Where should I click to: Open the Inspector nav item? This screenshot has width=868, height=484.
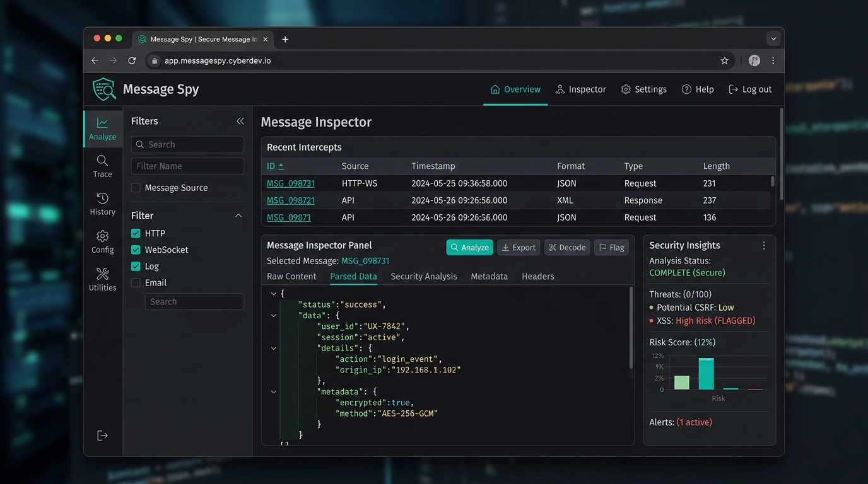pyautogui.click(x=580, y=89)
